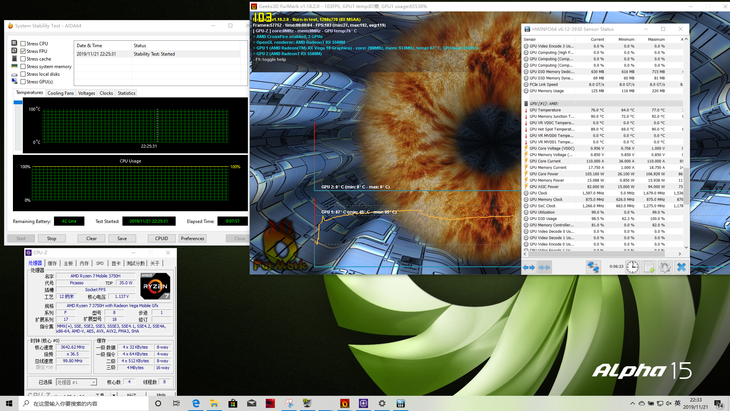This screenshot has height=411, width=730.
Task: Click the Ryzen 7 logo in CPU-Z
Action: (155, 286)
